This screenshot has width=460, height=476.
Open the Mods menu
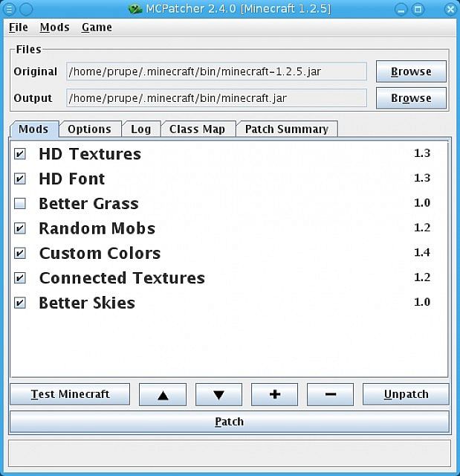pos(54,28)
